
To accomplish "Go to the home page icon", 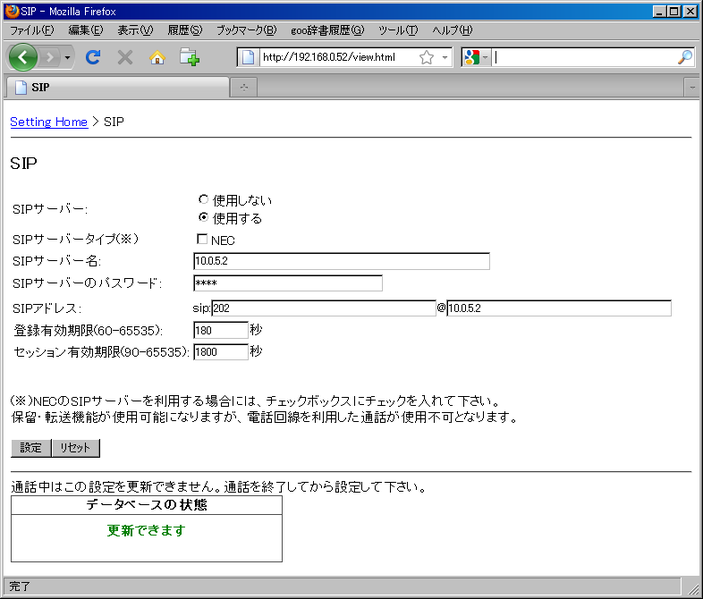I will (157, 57).
